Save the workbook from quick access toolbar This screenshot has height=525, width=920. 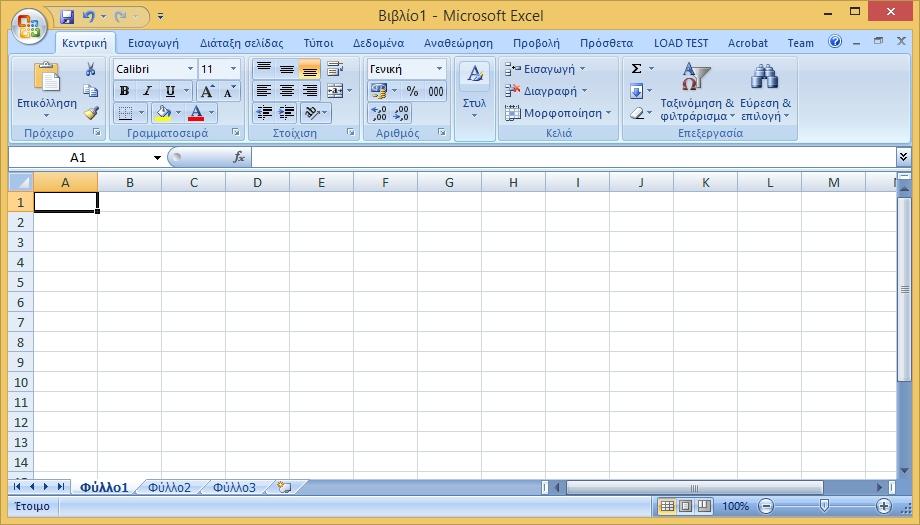(67, 16)
